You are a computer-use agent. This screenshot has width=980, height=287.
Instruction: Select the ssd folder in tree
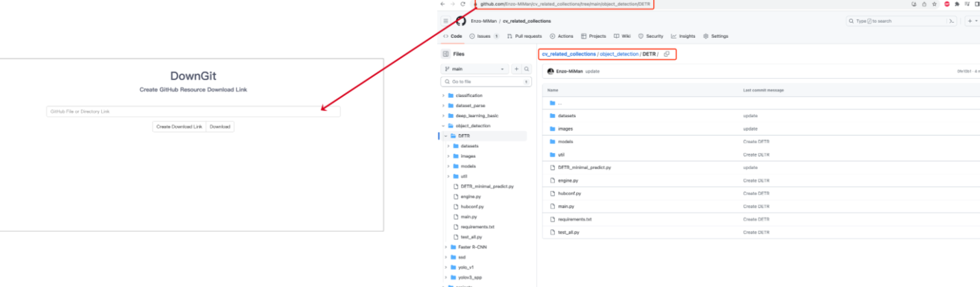pos(461,257)
